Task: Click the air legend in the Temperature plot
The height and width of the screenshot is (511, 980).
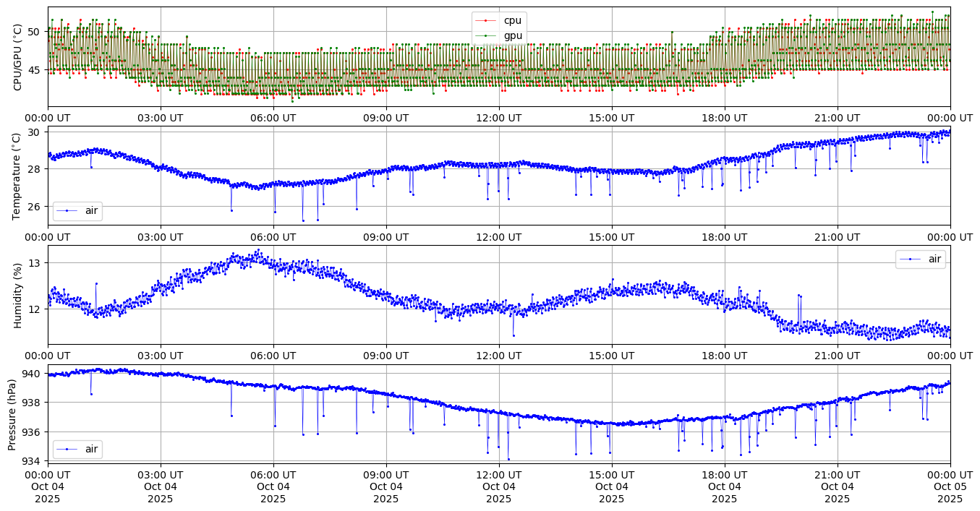Action: 77,211
